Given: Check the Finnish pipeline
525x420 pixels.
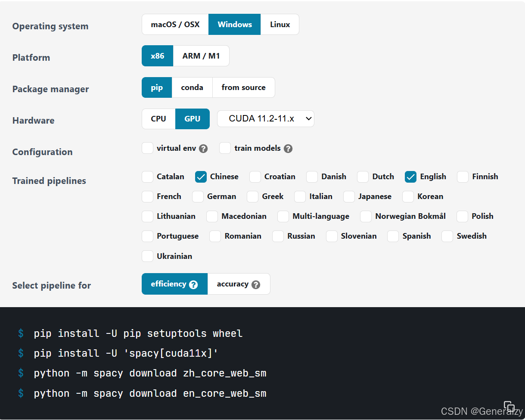Looking at the screenshot, I should pos(463,177).
